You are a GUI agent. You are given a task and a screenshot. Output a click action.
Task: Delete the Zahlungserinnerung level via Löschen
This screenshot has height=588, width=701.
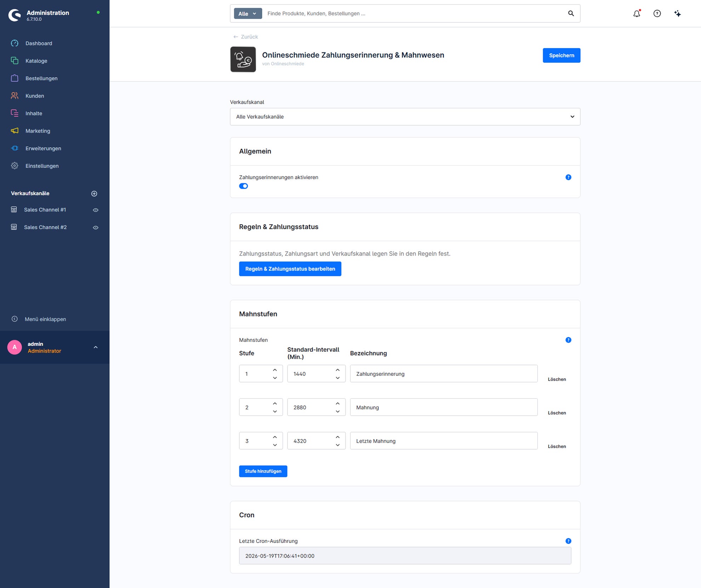click(x=557, y=379)
